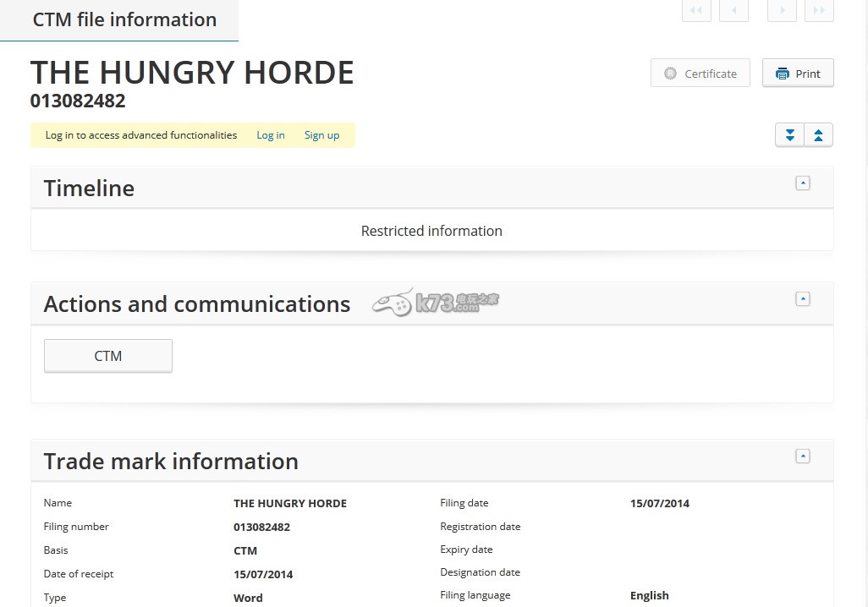Collapse the Trade mark information section
The image size is (868, 607).
tap(803, 456)
